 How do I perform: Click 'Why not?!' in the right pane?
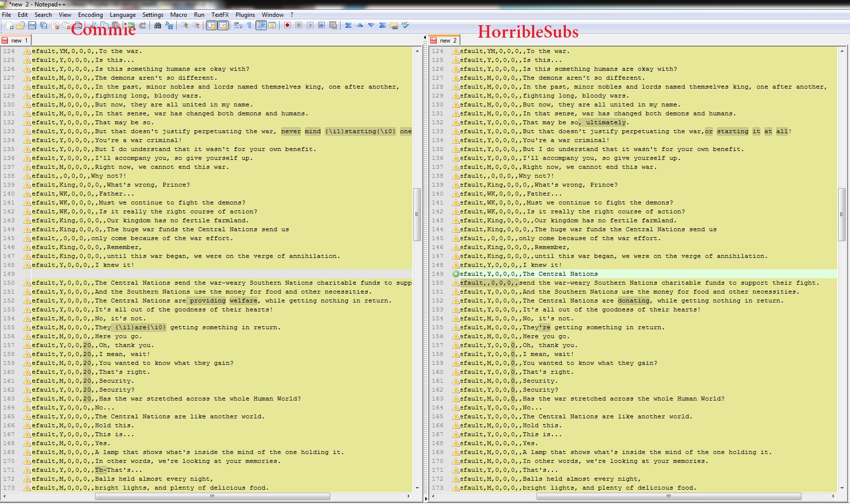point(537,176)
